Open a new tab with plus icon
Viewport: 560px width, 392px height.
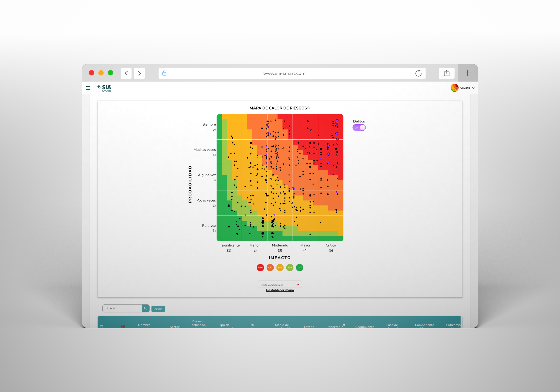point(467,73)
